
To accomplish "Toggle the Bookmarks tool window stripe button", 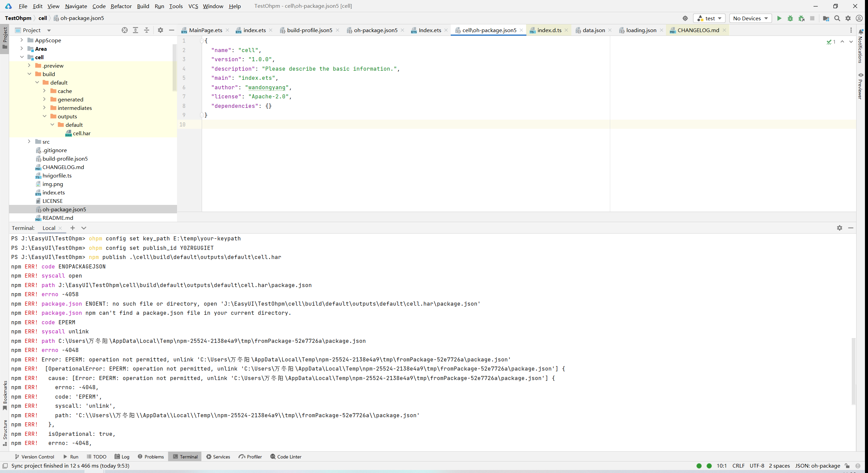I will click(x=5, y=396).
